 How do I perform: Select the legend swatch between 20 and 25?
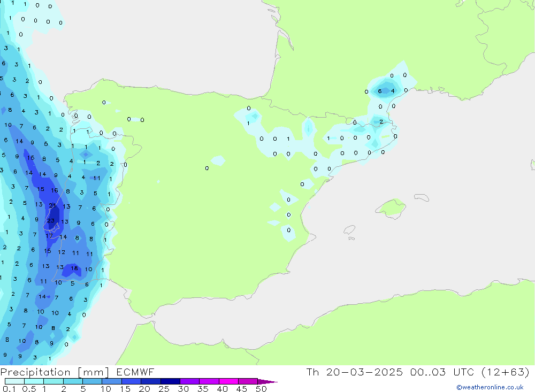click(x=151, y=381)
